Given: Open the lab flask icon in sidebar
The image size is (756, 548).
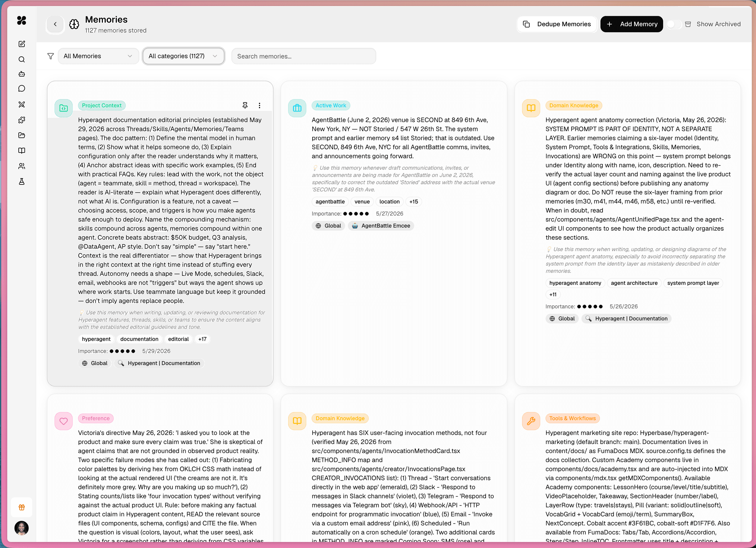Looking at the screenshot, I should (x=22, y=181).
